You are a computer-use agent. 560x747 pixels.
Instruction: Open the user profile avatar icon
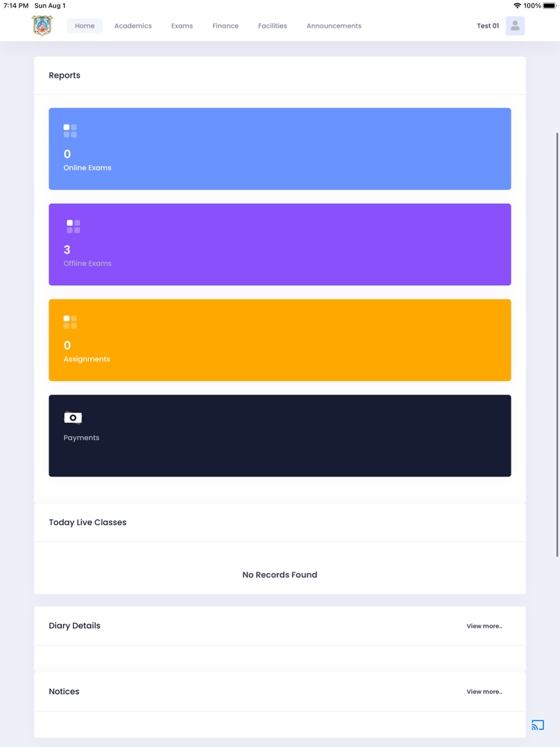pos(514,25)
